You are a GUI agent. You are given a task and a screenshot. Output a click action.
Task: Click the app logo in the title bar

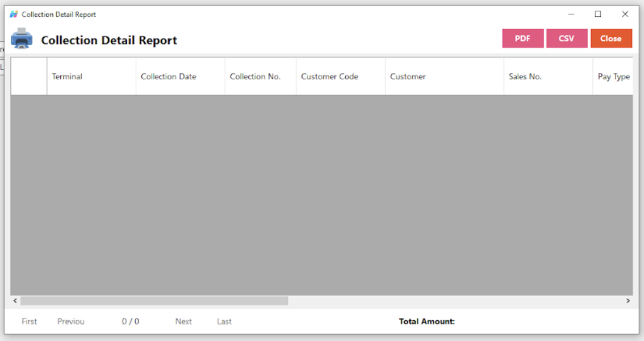click(x=13, y=15)
